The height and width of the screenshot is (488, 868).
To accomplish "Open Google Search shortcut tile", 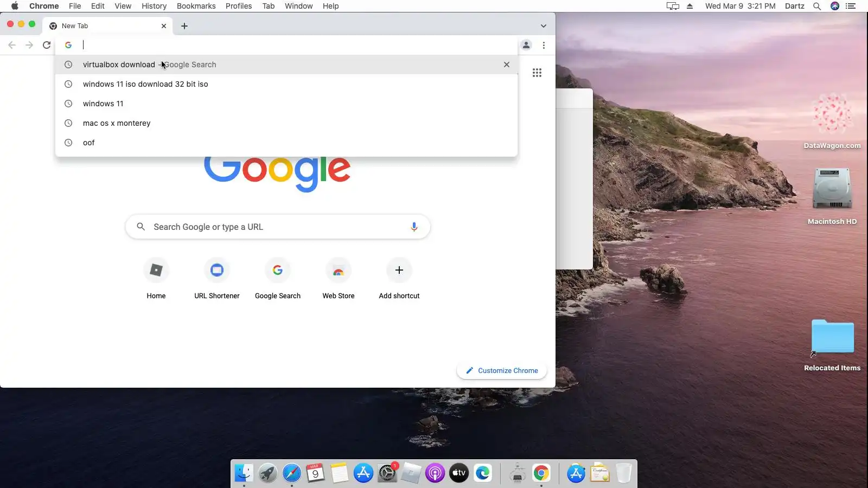I will (278, 279).
